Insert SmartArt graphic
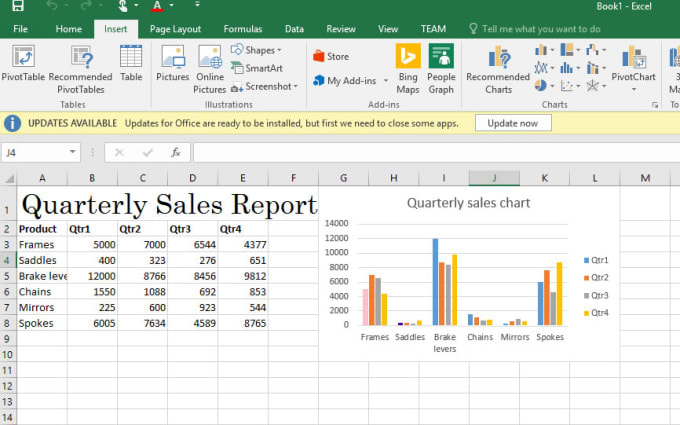Image resolution: width=680 pixels, height=425 pixels. 257,68
